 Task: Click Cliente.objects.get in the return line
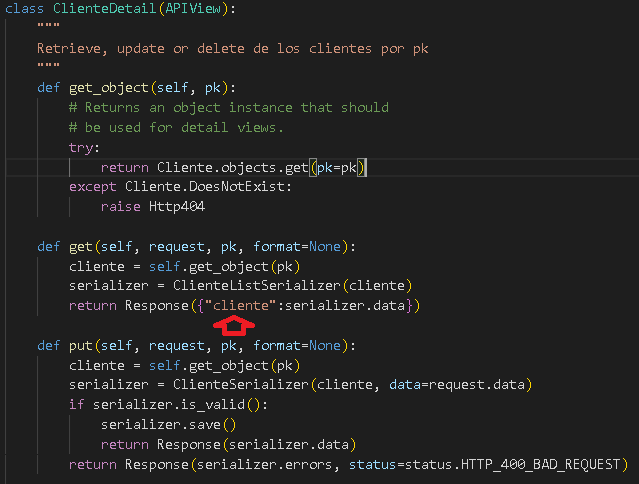(x=232, y=168)
